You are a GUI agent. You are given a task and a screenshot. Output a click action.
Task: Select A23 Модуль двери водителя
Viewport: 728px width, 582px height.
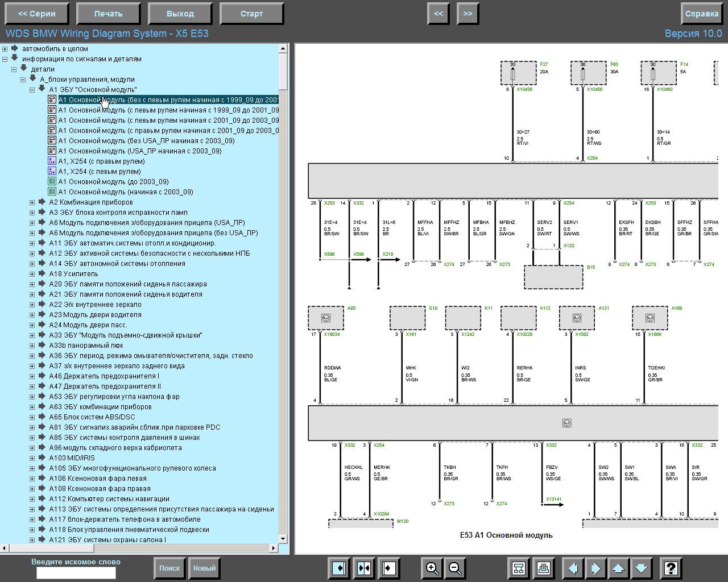tap(95, 314)
